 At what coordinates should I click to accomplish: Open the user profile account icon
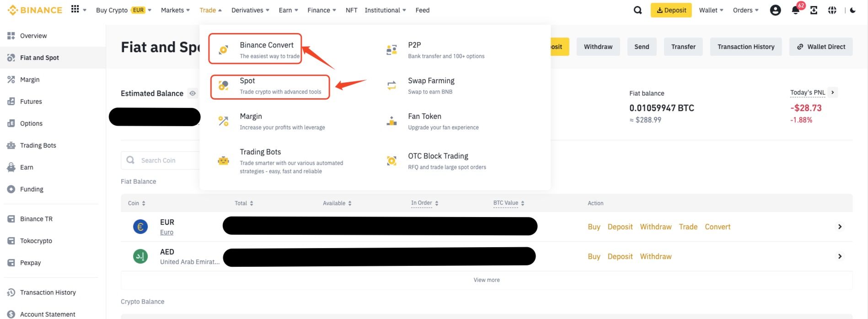point(775,10)
